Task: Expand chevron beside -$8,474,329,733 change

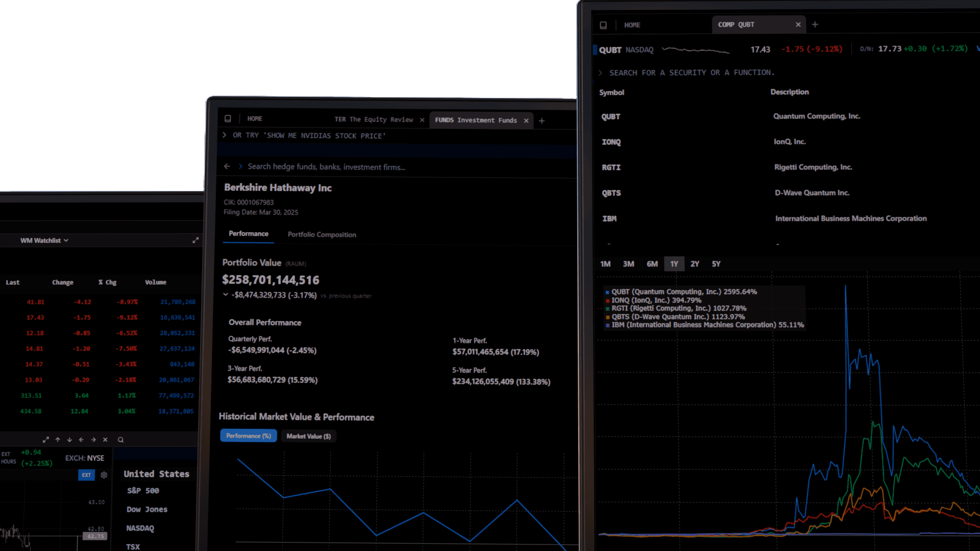Action: coord(226,295)
